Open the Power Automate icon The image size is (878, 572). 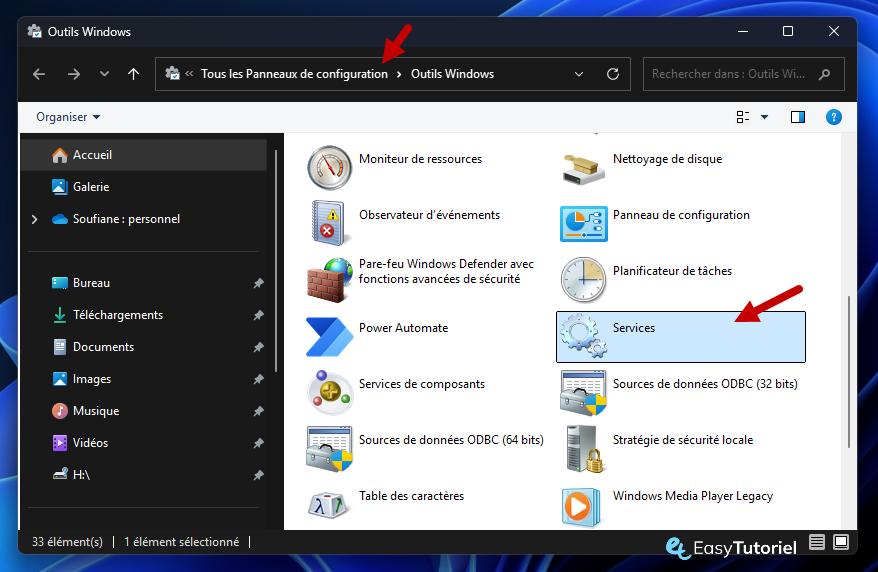[x=329, y=336]
